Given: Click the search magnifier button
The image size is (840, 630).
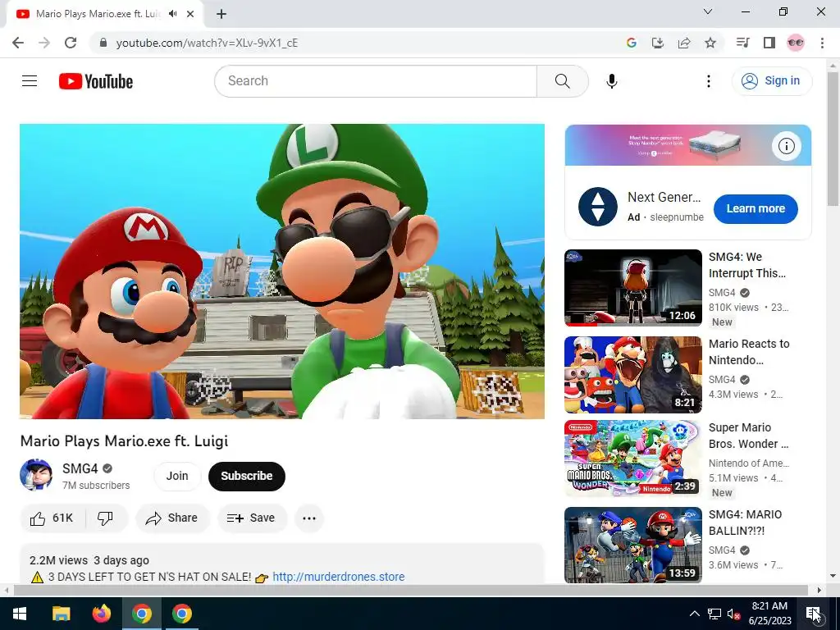Looking at the screenshot, I should tap(562, 81).
